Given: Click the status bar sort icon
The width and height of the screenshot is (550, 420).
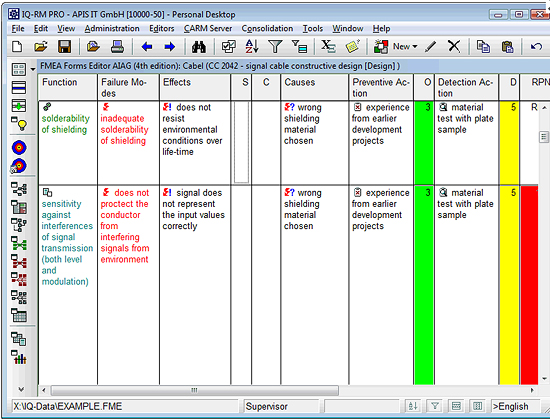Looking at the screenshot, I should [x=413, y=406].
